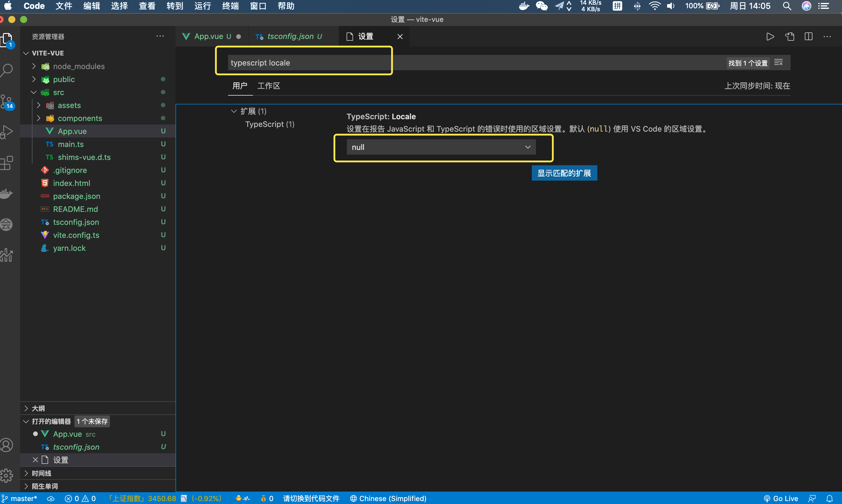Image resolution: width=842 pixels, height=504 pixels.
Task: Click the typescript locale search field
Action: point(306,63)
